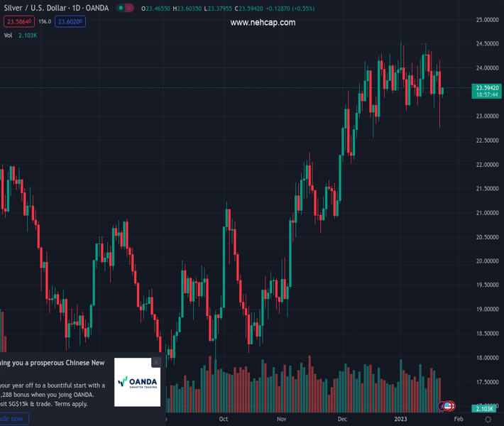Toggle the market status indicator beside OANDA

point(125,9)
